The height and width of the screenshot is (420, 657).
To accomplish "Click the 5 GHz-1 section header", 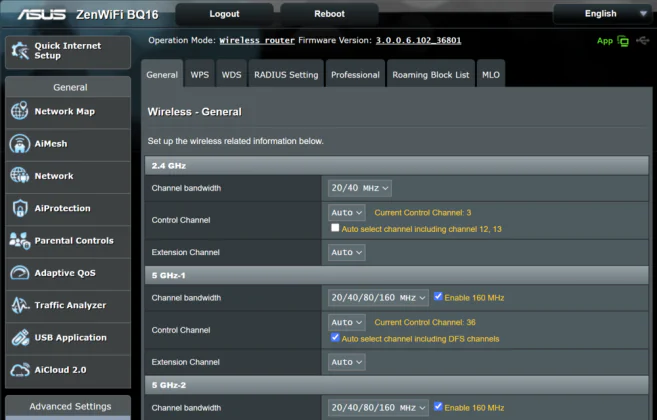I will coord(396,275).
